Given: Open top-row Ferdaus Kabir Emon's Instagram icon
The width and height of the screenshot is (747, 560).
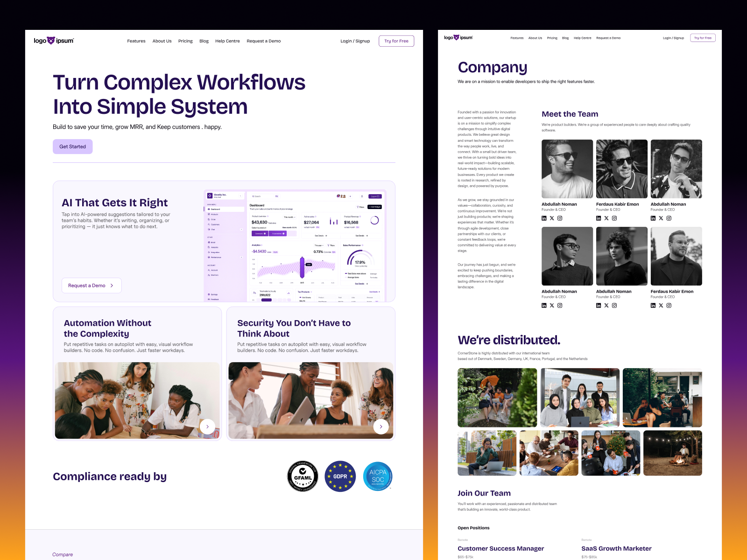Looking at the screenshot, I should tap(614, 218).
